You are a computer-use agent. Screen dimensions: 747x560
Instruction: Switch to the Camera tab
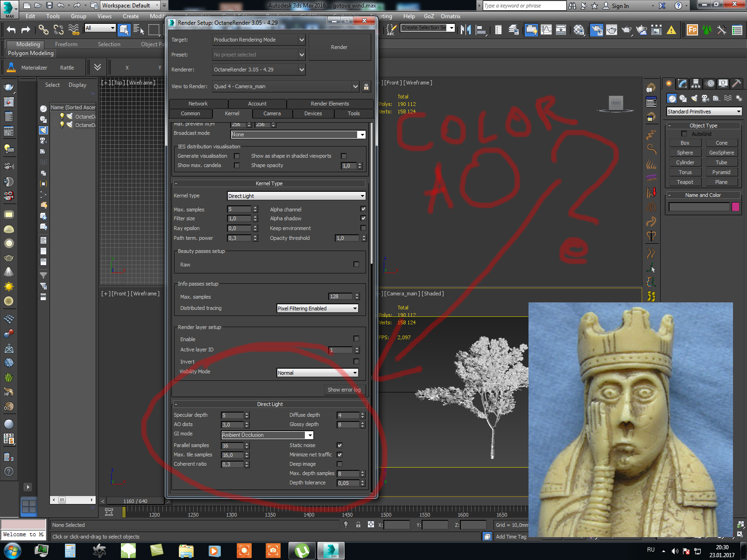272,113
